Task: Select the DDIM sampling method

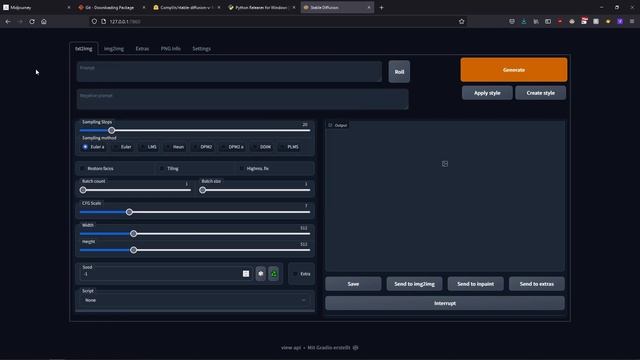Action: point(262,147)
